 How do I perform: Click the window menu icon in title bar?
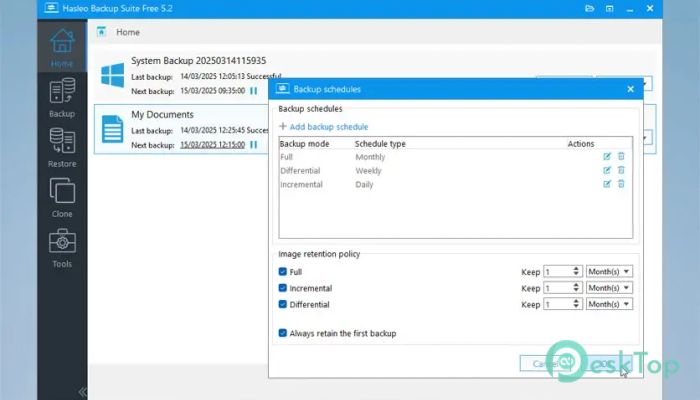pyautogui.click(x=609, y=8)
